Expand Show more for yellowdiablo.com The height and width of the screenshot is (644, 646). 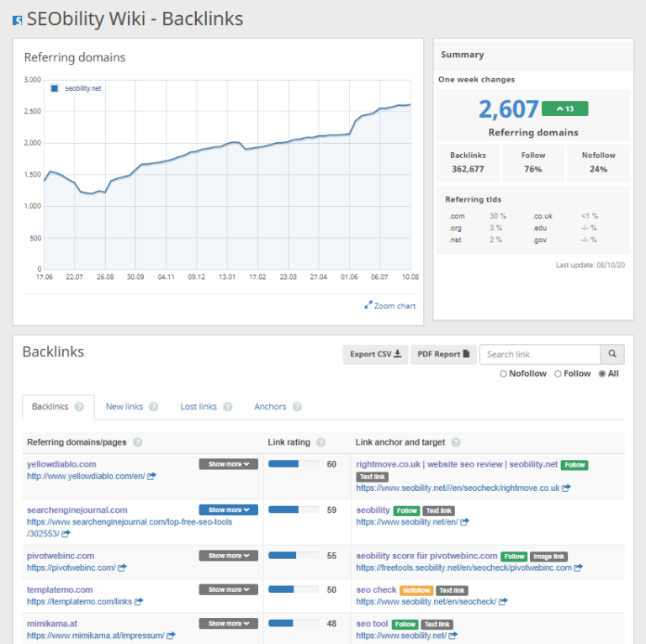point(228,464)
